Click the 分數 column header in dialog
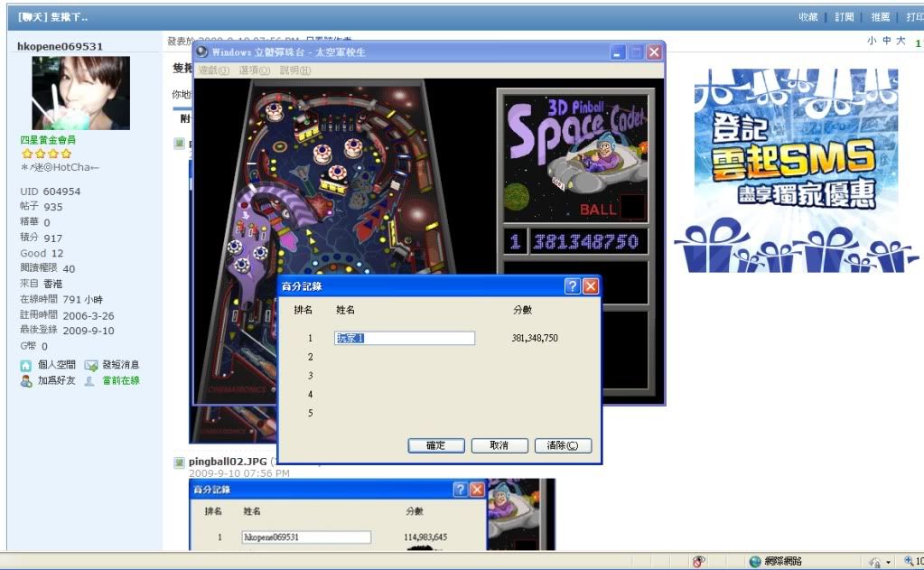 click(x=522, y=310)
